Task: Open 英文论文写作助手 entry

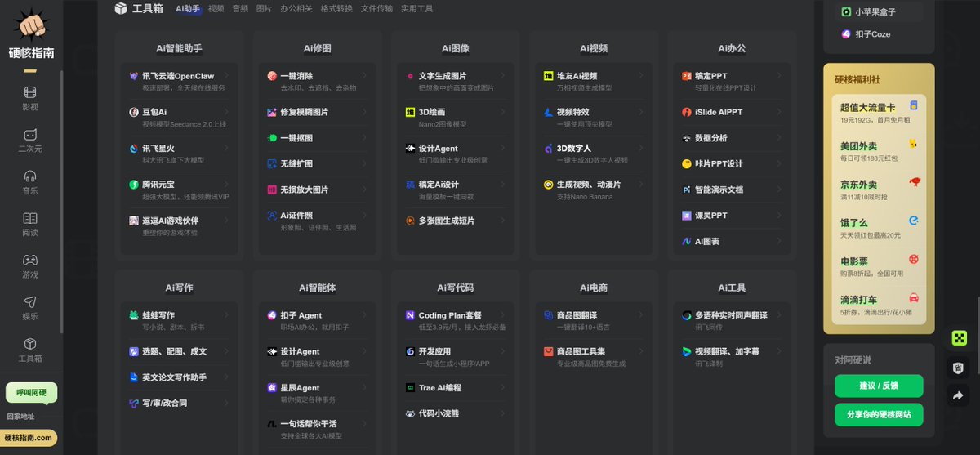Action: pos(180,377)
